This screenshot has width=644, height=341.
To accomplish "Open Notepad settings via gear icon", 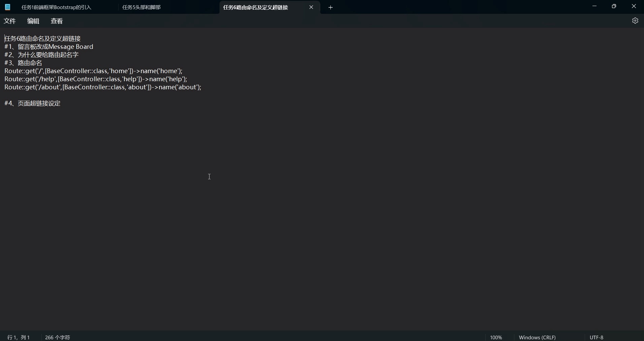I will [635, 21].
